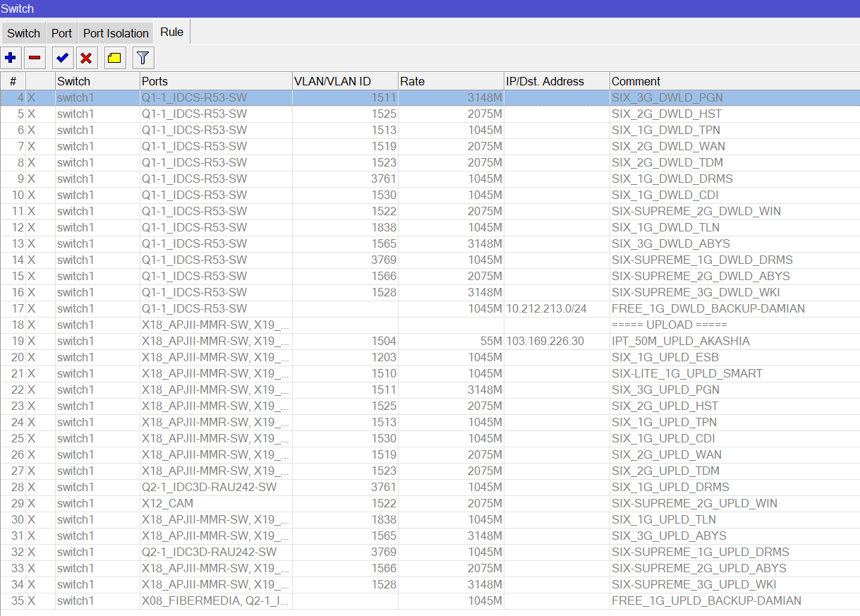Select row SIX_1G_DWLD_TPN

tap(430, 130)
